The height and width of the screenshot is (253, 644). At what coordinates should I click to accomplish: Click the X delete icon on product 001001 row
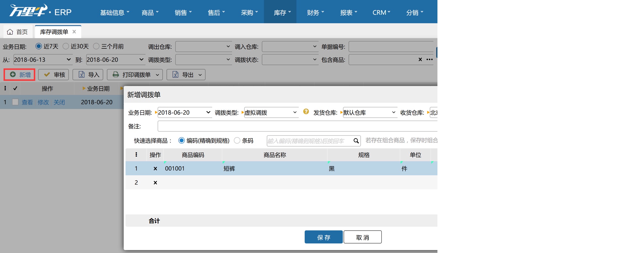pos(155,168)
